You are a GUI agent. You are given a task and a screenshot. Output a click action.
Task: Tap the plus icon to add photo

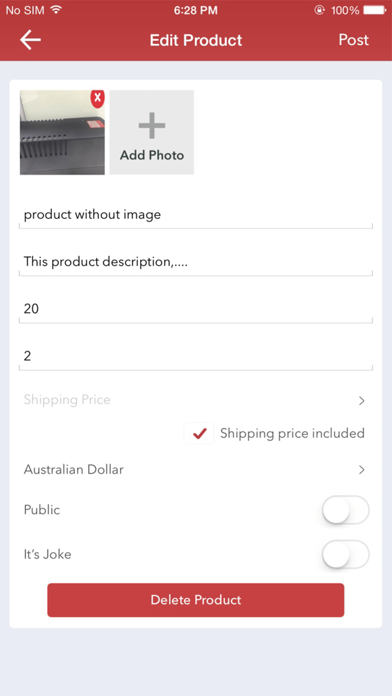(152, 125)
